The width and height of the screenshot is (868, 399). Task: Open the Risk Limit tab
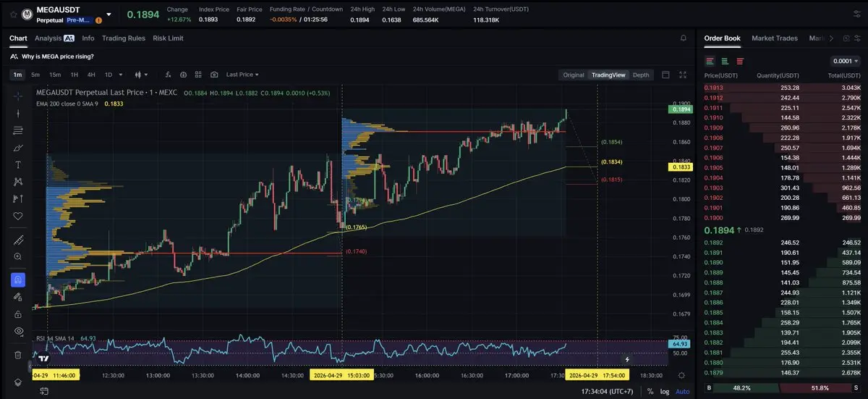coord(169,38)
